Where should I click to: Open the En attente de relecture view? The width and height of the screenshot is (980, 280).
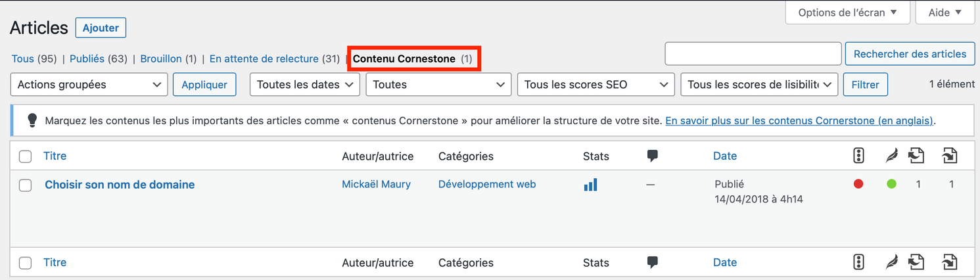pyautogui.click(x=264, y=58)
